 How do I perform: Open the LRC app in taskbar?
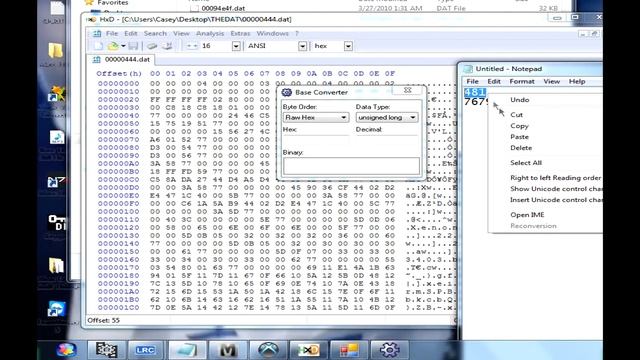tap(145, 350)
